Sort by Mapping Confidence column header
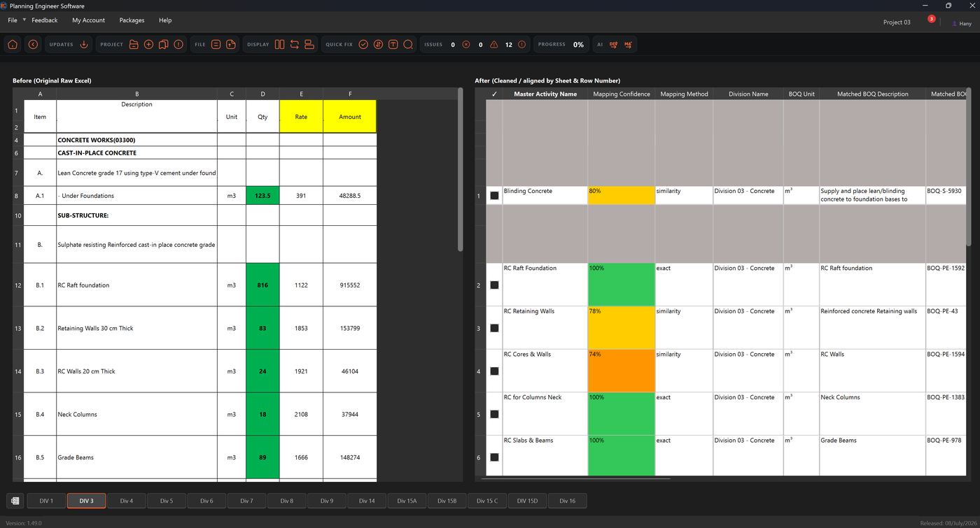 coord(622,94)
